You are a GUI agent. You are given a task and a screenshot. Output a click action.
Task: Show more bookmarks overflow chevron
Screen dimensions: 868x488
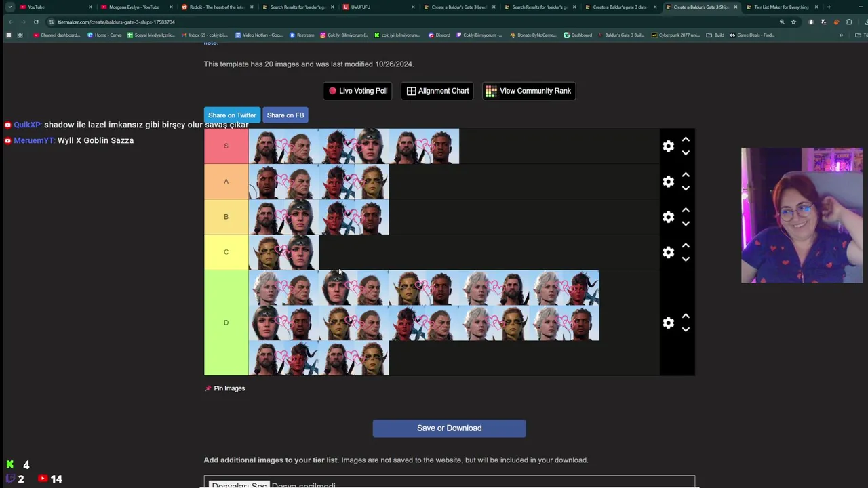841,35
